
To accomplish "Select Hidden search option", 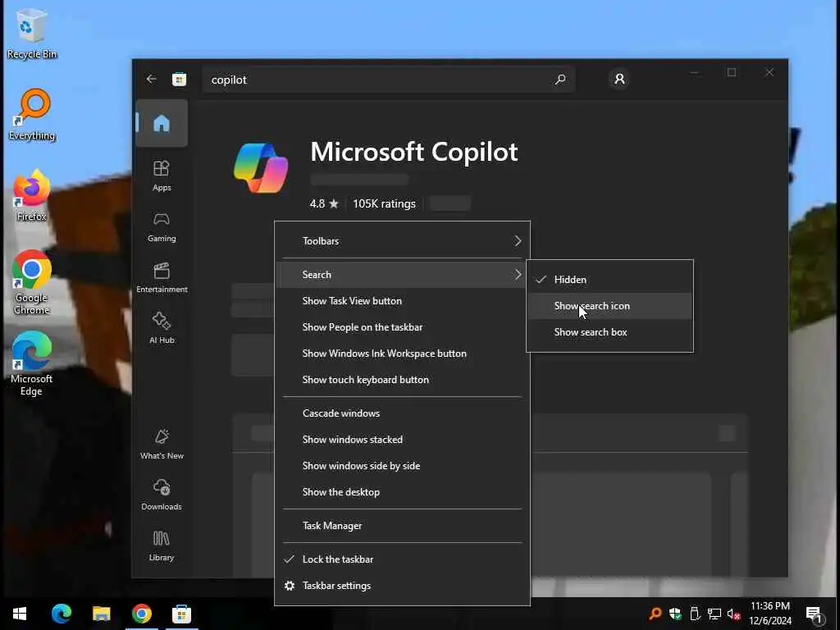I will [x=609, y=280].
